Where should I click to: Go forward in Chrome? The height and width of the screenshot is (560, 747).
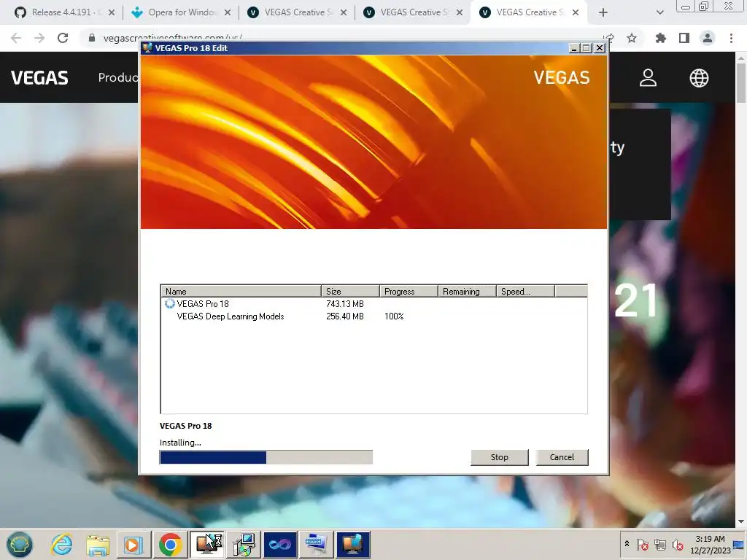(x=39, y=38)
